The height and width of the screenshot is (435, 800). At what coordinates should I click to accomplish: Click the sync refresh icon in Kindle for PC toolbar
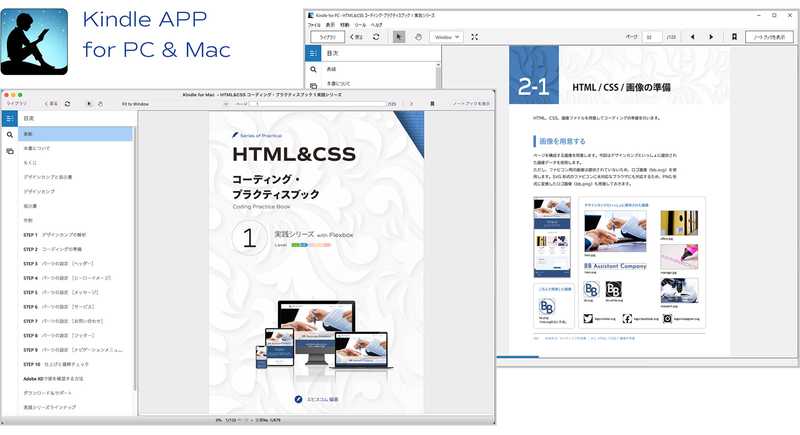click(376, 37)
